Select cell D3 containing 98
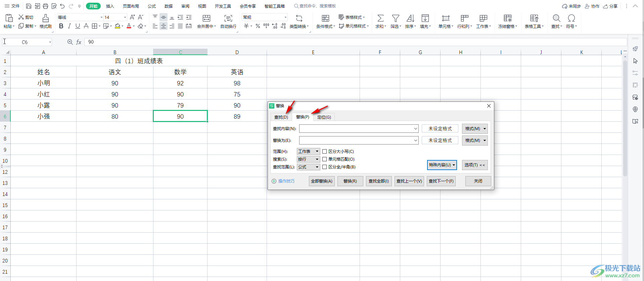 pyautogui.click(x=237, y=83)
